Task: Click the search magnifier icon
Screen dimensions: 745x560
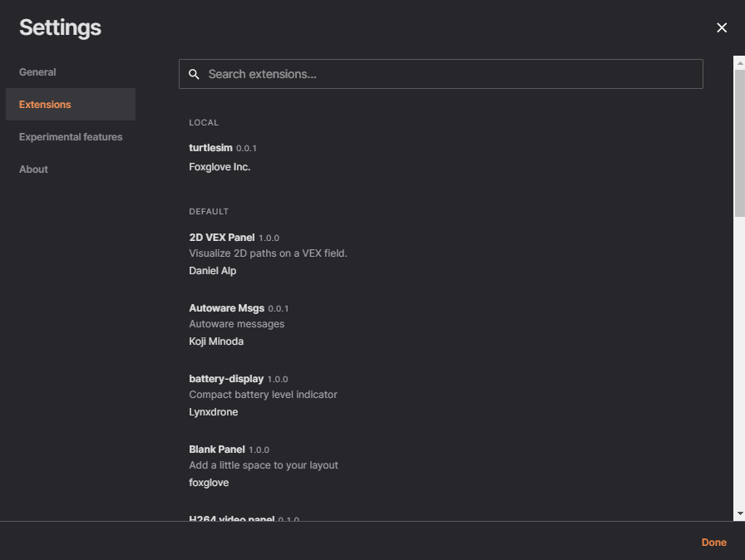Action: (x=194, y=74)
